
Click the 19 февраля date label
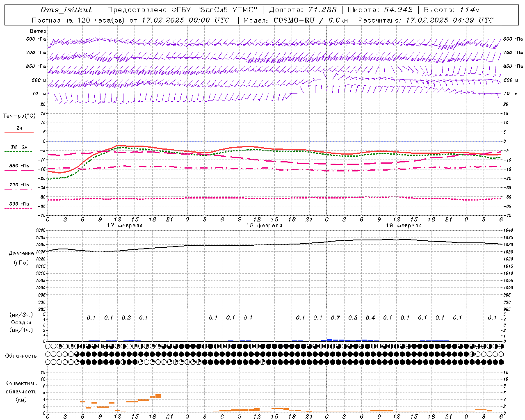pos(404,226)
